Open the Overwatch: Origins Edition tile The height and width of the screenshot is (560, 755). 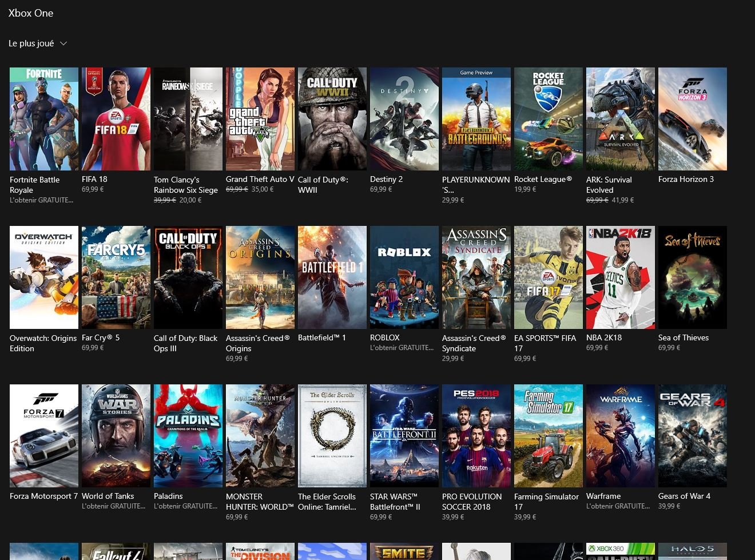[44, 277]
